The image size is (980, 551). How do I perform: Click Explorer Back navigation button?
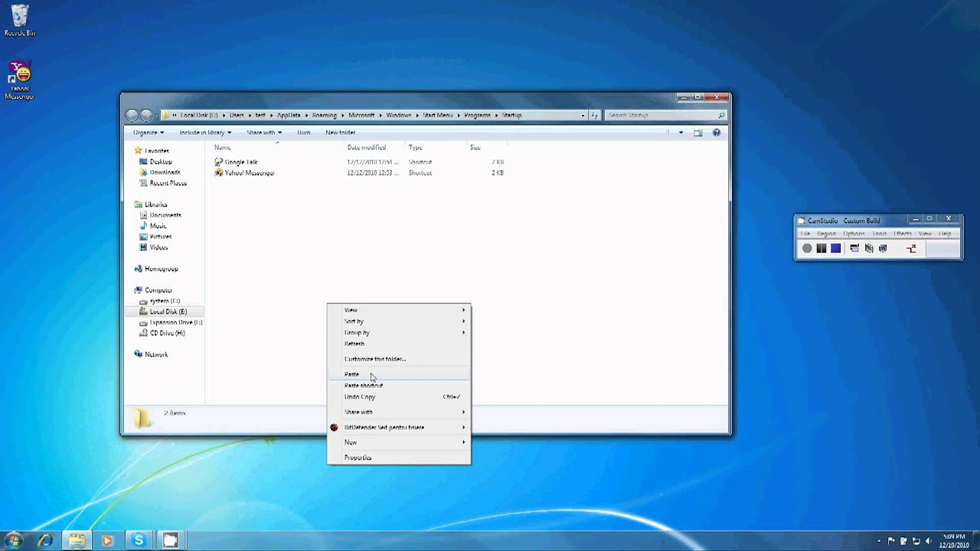132,116
